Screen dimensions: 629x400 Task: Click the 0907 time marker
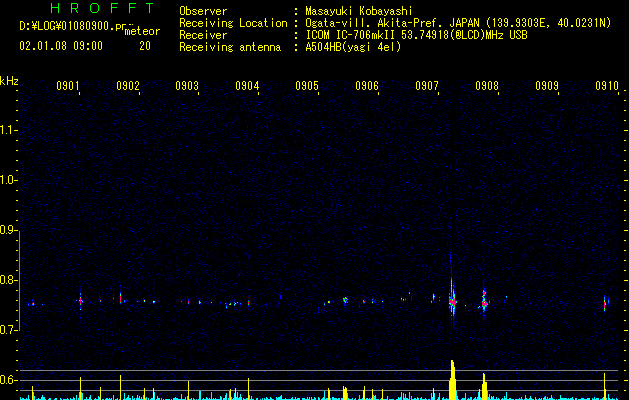[427, 85]
